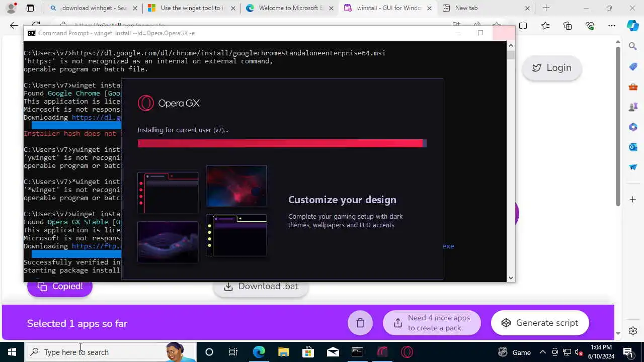Open Edge split screen view

523,26
